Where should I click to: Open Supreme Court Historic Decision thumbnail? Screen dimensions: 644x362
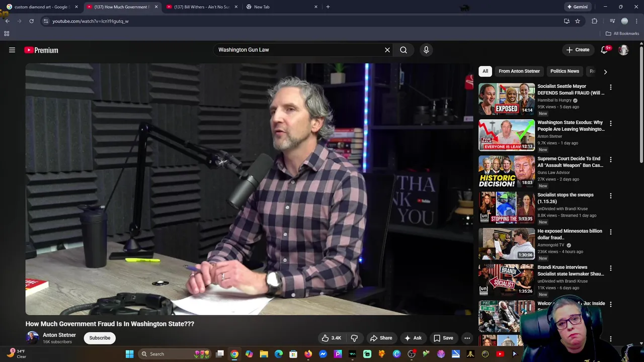coord(507,171)
